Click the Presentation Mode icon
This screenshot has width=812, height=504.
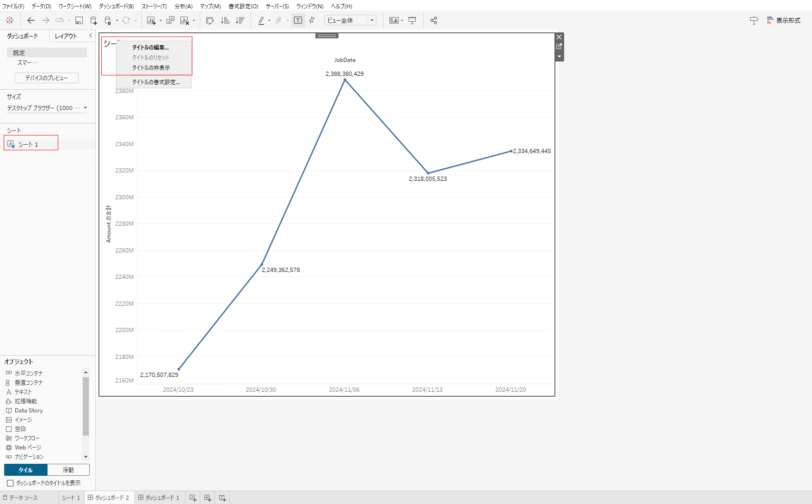tap(412, 20)
